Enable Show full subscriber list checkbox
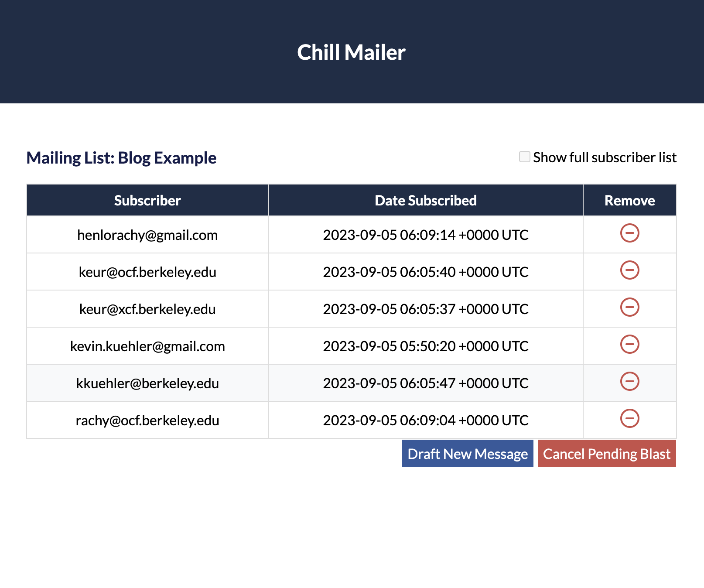The height and width of the screenshot is (588, 704). (524, 157)
